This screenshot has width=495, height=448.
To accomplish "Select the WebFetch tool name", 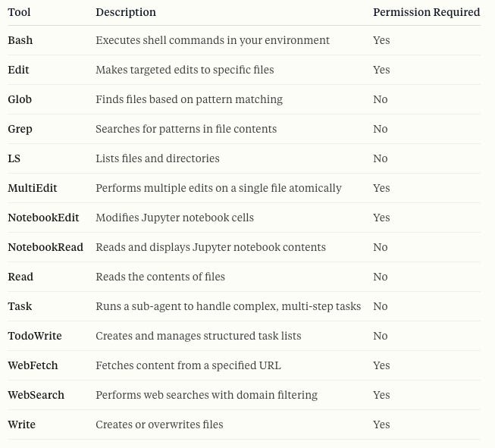I will click(33, 365).
